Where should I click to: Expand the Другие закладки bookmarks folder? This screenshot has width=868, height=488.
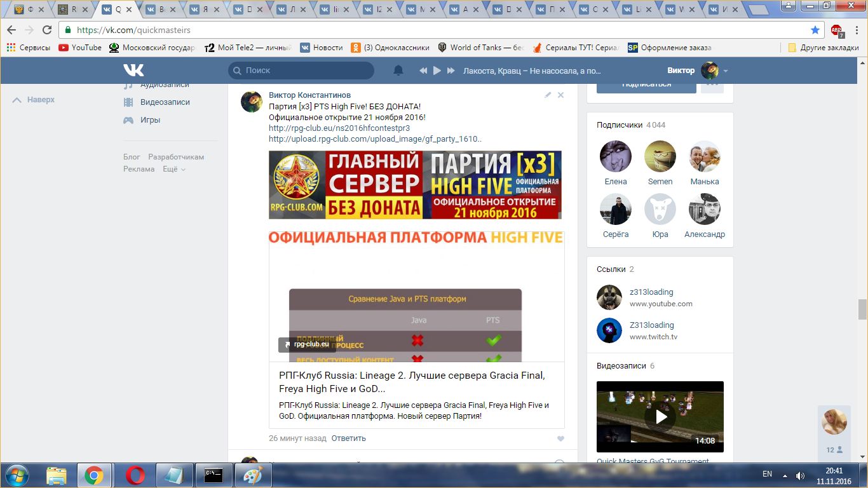(823, 48)
